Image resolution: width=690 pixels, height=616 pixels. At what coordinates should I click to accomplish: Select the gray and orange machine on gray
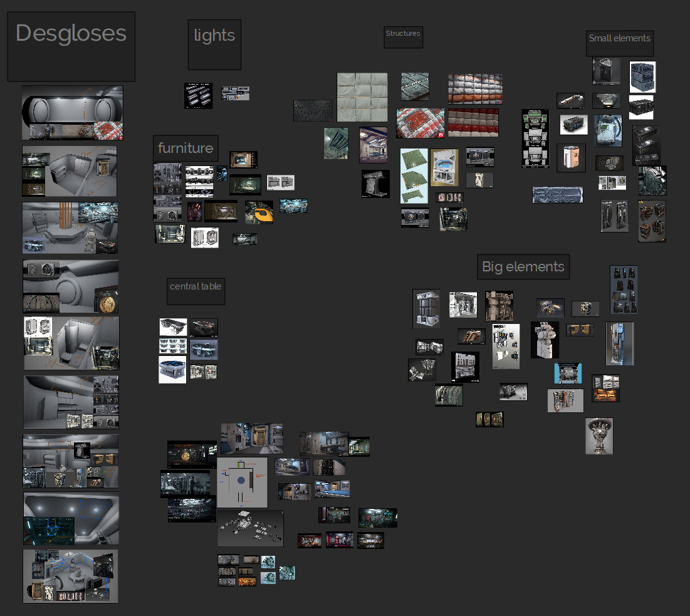pos(565,401)
